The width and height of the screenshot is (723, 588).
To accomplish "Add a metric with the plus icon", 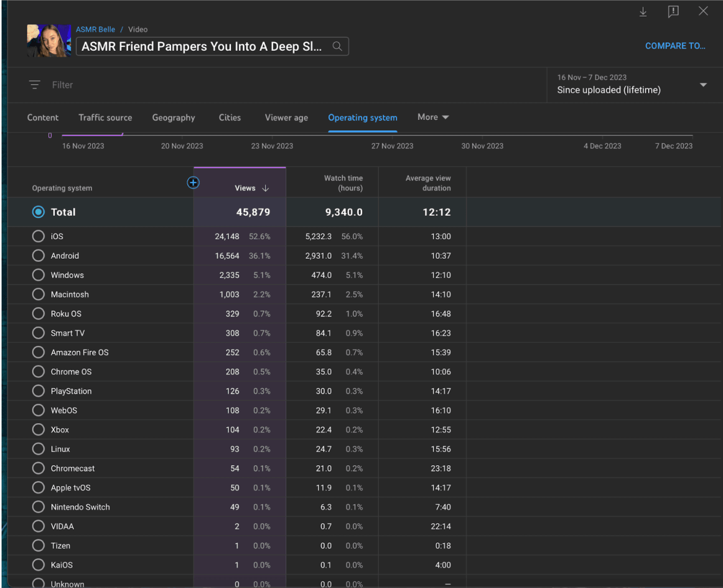I will coord(193,182).
